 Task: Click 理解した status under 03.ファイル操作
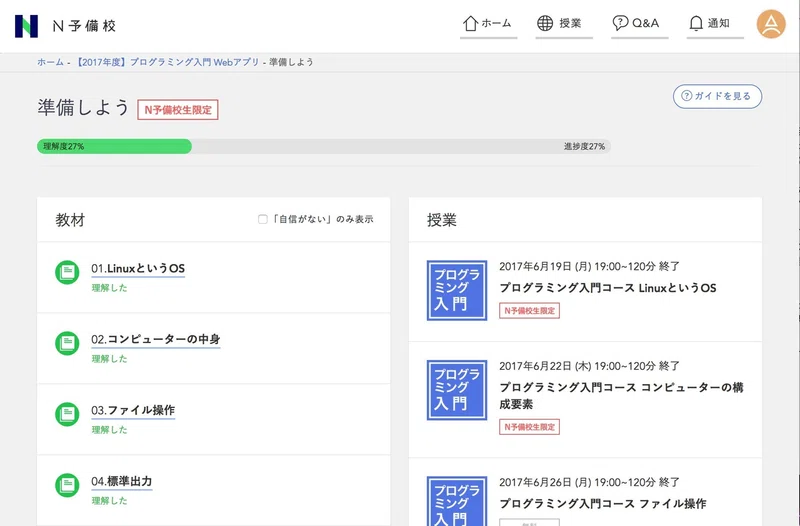click(x=109, y=430)
